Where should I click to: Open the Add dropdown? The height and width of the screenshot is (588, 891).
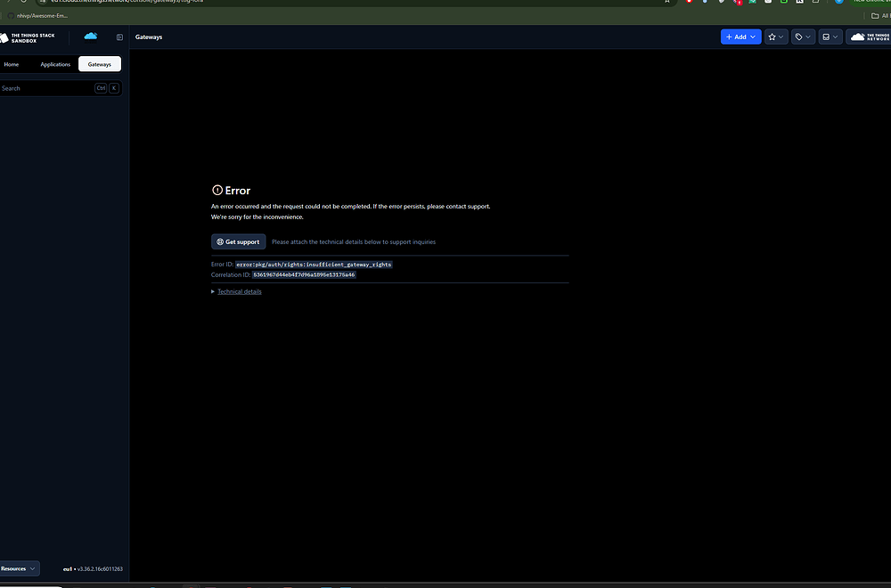[x=740, y=37]
